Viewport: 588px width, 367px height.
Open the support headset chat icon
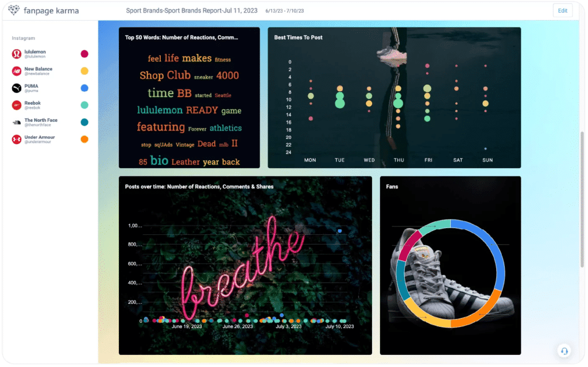click(x=564, y=351)
